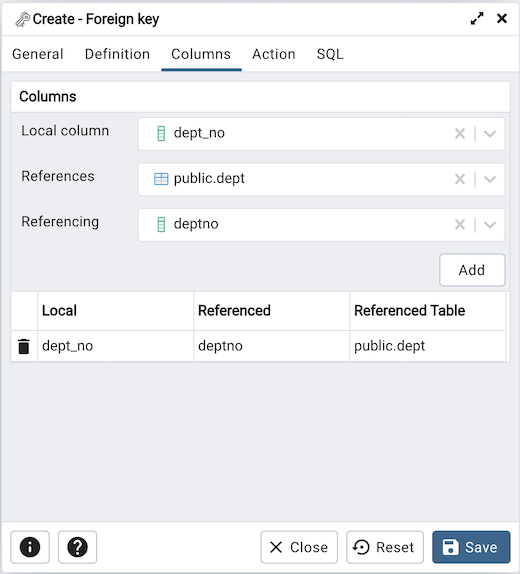Click the References public.dept field
The height and width of the screenshot is (574, 520).
click(x=321, y=179)
